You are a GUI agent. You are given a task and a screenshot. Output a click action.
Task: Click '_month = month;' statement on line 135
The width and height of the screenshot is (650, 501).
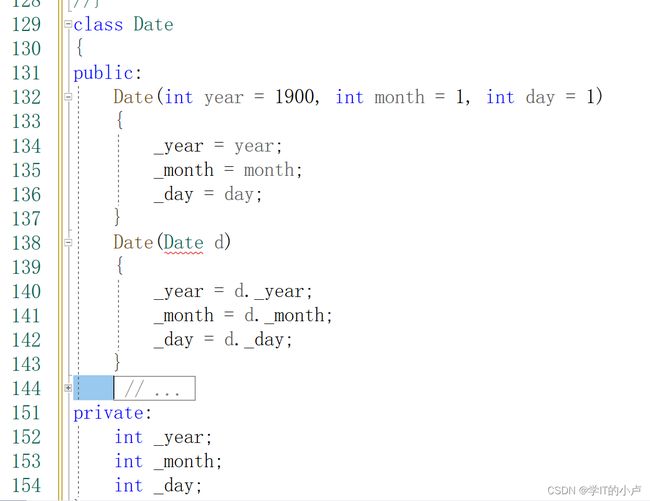228,170
